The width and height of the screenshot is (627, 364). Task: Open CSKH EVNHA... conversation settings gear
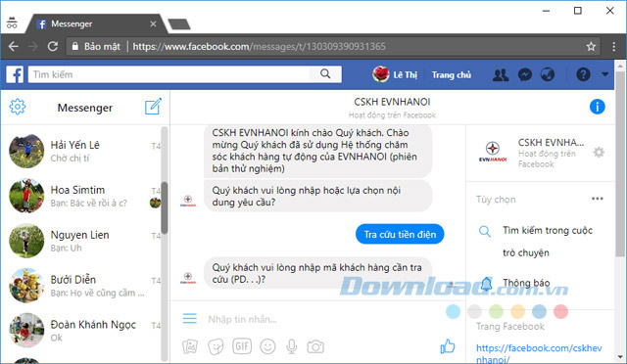coord(599,153)
